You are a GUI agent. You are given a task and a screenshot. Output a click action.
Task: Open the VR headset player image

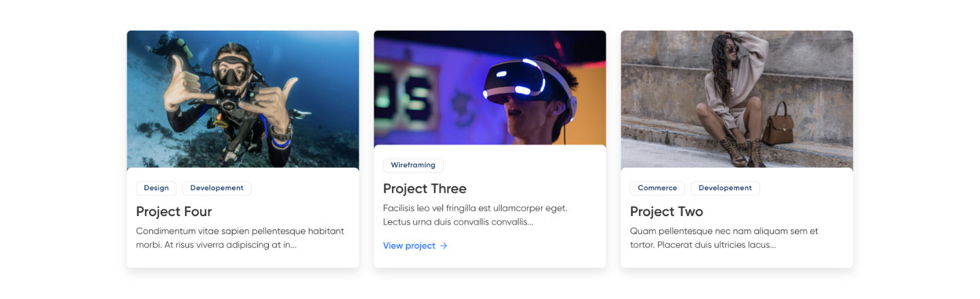490,88
